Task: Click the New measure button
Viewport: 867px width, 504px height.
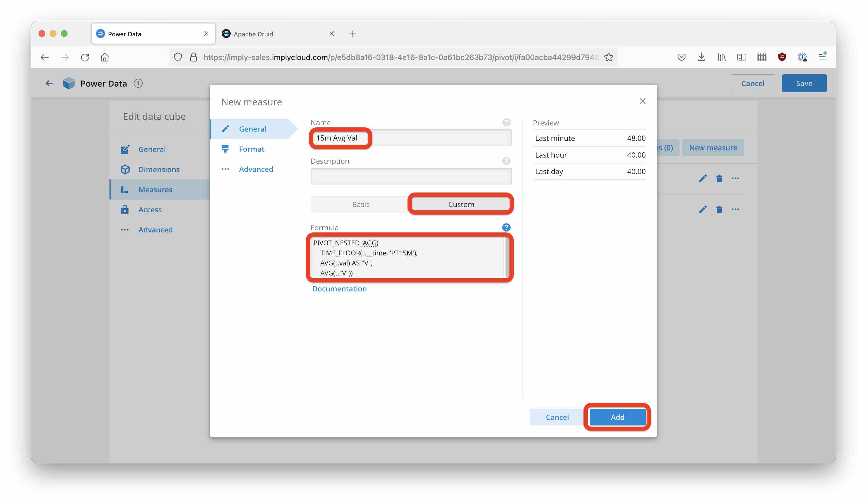Action: coord(713,147)
